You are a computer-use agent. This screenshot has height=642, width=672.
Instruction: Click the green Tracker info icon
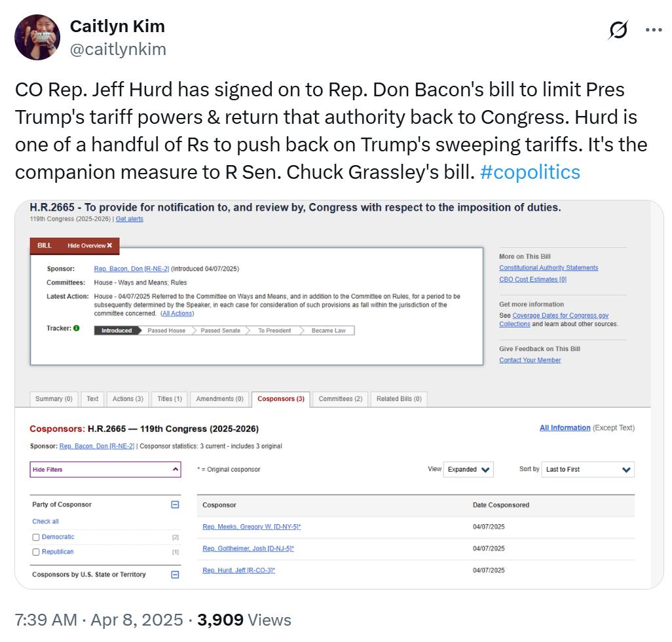(77, 328)
